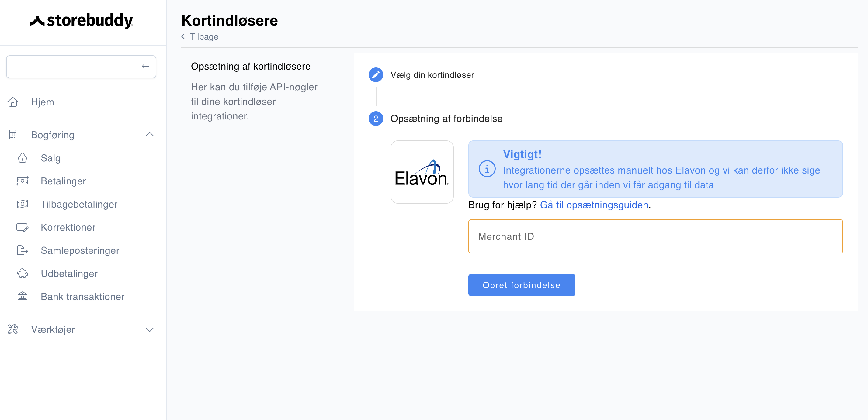Click the back chevron beside Tilbage
The height and width of the screenshot is (420, 868).
[x=183, y=36]
